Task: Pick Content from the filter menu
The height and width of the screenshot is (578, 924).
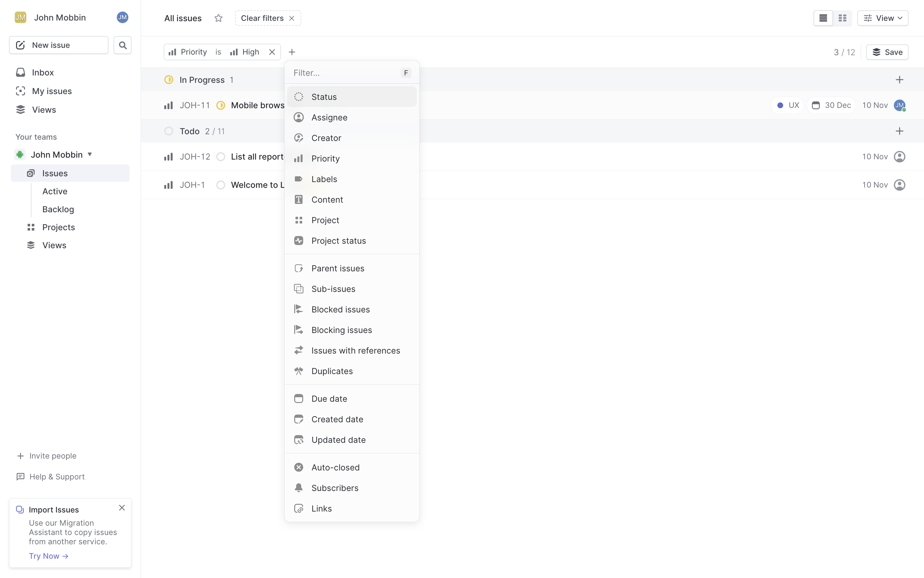Action: [352, 199]
